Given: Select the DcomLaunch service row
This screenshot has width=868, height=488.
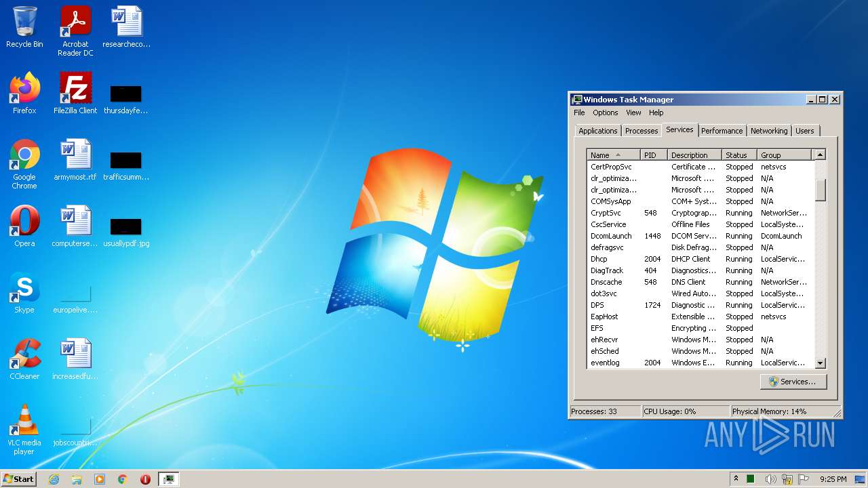Looking at the screenshot, I should (700, 236).
